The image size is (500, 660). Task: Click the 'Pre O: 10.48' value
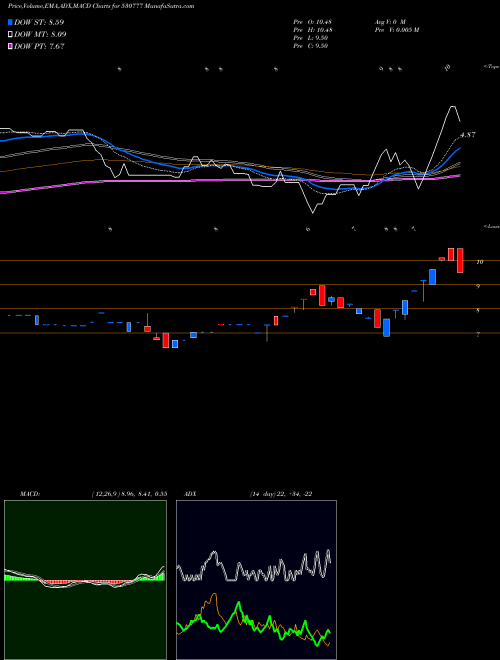(x=314, y=22)
